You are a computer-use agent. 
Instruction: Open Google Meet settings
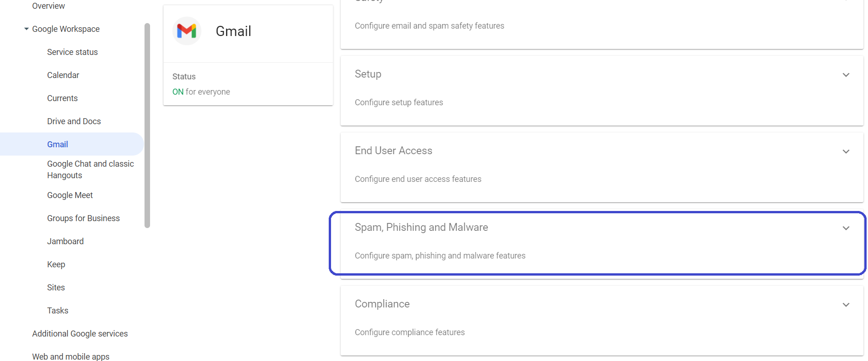(70, 195)
